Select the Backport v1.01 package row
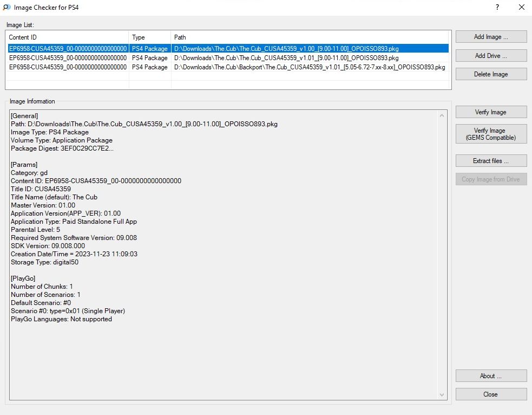The height and width of the screenshot is (415, 532). point(228,67)
